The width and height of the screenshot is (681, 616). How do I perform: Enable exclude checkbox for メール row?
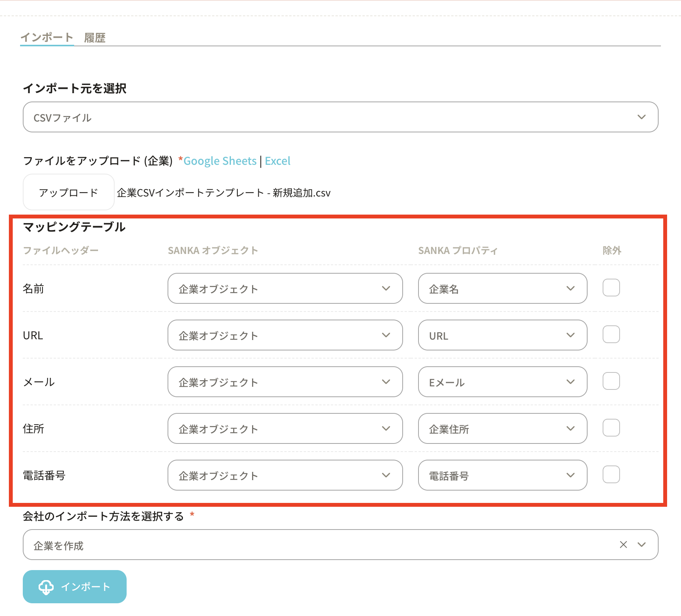click(x=611, y=381)
